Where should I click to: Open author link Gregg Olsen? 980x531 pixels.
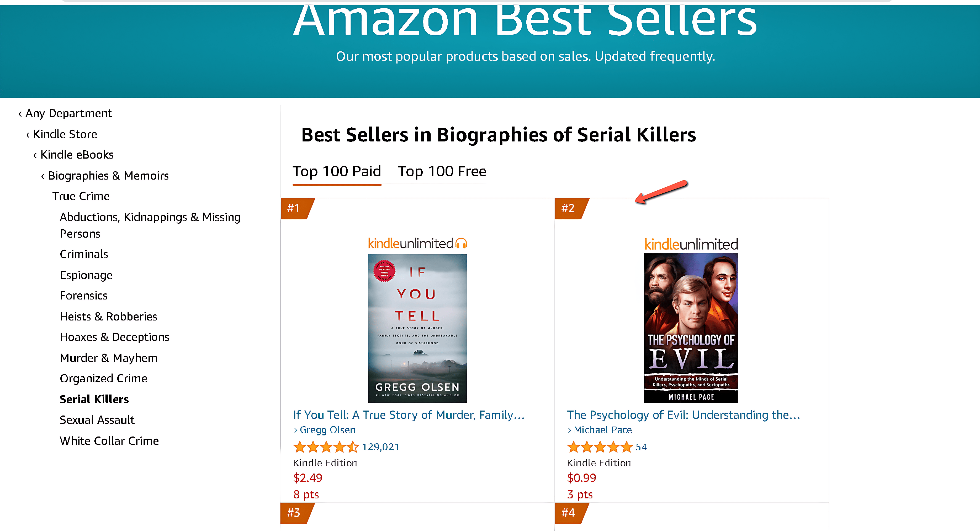point(328,430)
